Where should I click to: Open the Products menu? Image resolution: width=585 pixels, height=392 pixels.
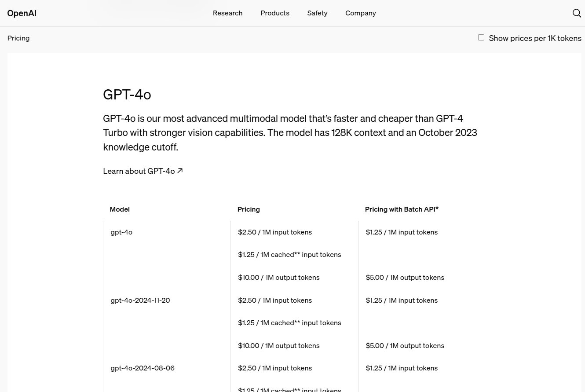point(275,13)
